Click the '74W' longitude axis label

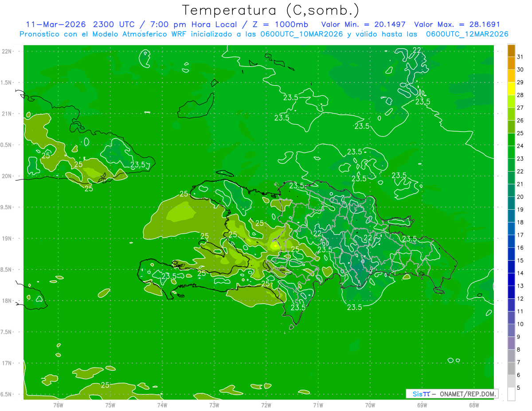[x=162, y=405]
